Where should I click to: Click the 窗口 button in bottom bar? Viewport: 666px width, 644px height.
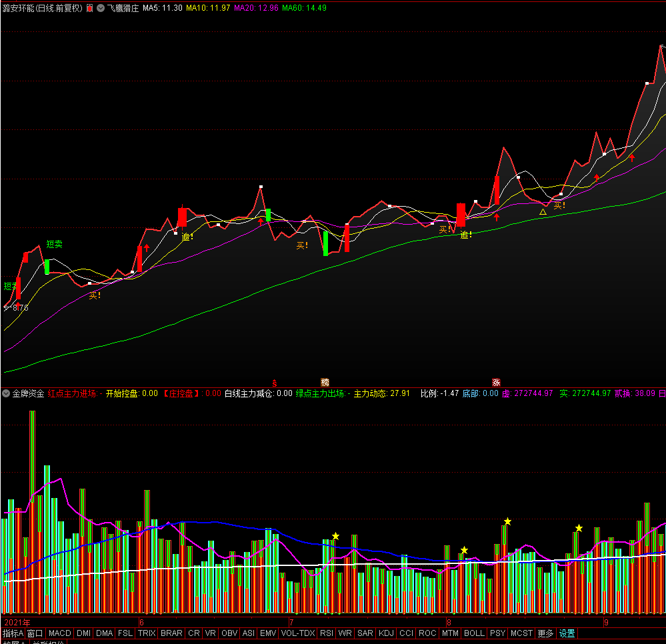(x=35, y=633)
